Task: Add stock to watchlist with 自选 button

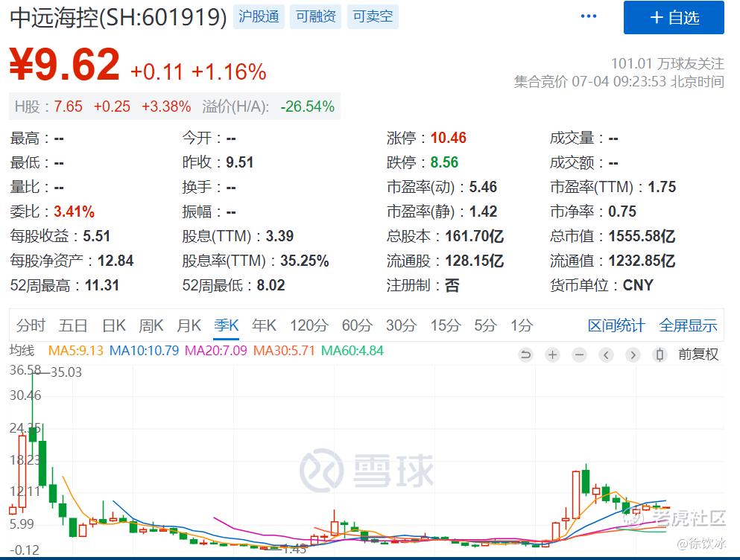Action: [674, 17]
